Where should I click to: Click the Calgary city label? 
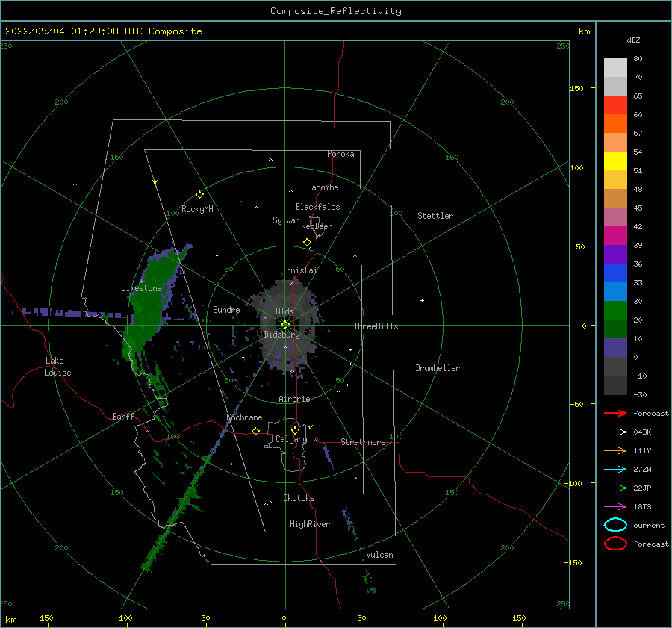tap(291, 439)
